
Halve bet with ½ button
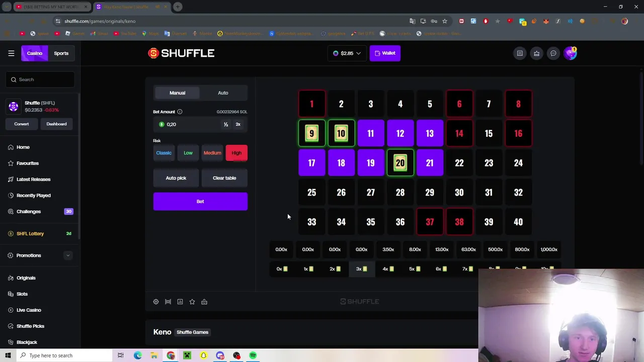(x=226, y=124)
